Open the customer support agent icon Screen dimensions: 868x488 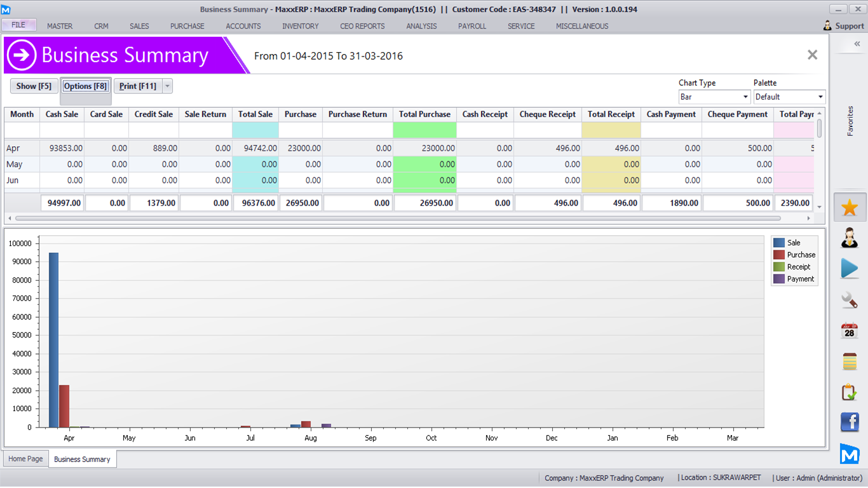(x=850, y=238)
